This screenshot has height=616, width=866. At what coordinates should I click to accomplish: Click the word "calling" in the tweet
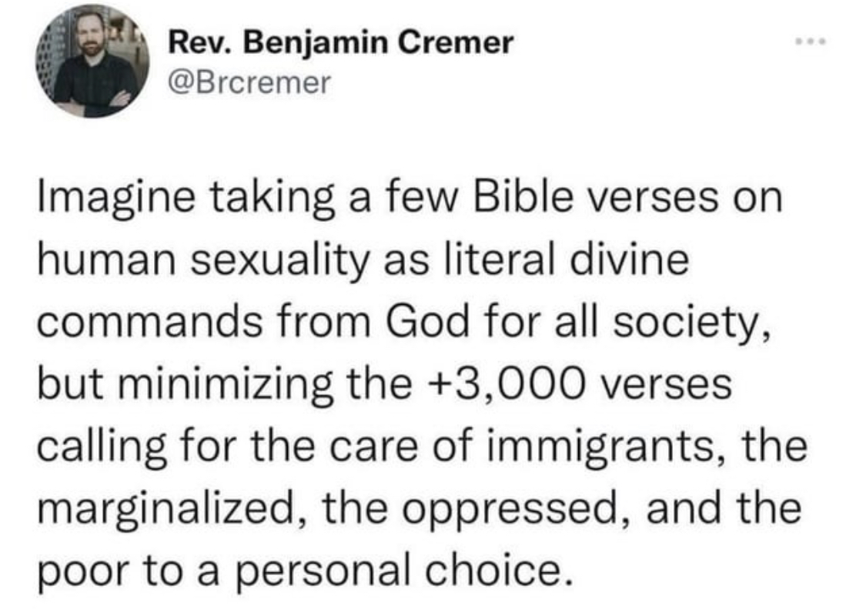point(102,449)
